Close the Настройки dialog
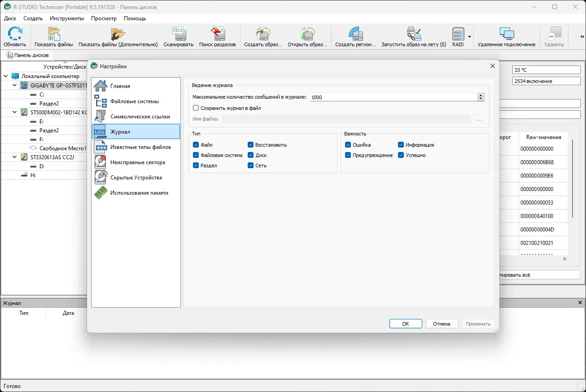 tap(492, 66)
